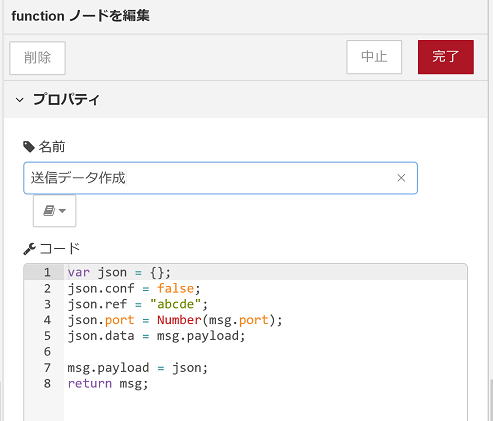Screen dimensions: 493x421
Task: Click line number 8 in code gutter
Action: [47, 384]
